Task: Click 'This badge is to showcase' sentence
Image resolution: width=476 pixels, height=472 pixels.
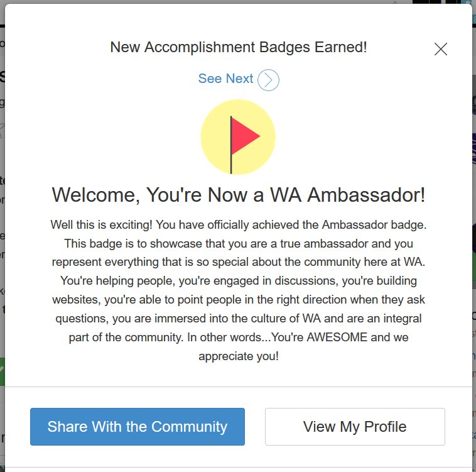Action: 133,244
